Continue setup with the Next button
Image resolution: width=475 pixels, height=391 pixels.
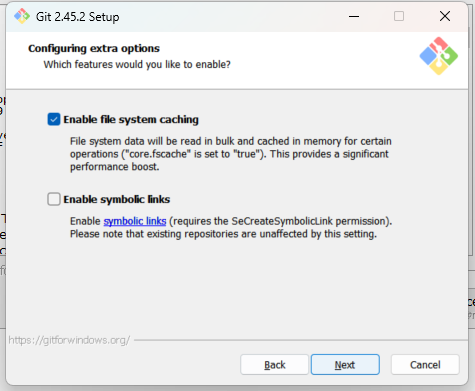point(345,365)
